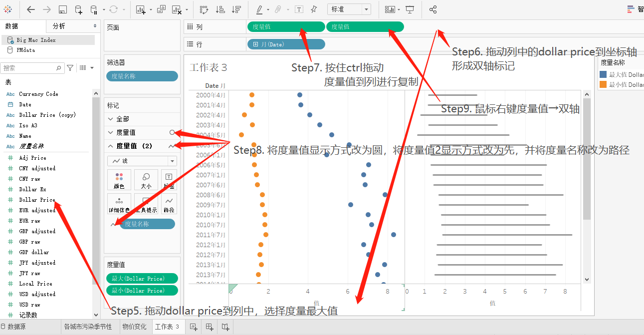644x335 pixels.
Task: Add a new worksheet tab at bottom
Action: click(194, 327)
